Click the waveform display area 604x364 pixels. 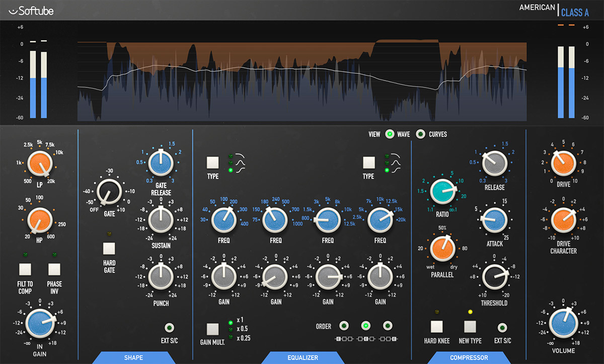pyautogui.click(x=302, y=80)
